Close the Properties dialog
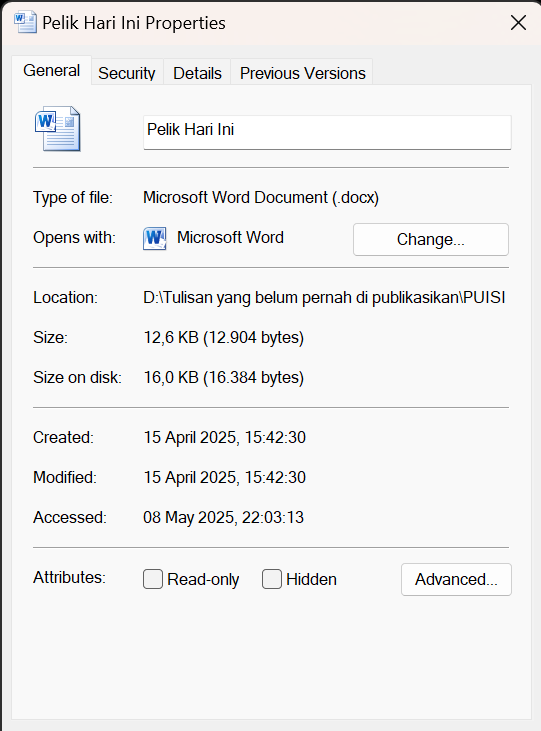This screenshot has height=731, width=541. [518, 22]
